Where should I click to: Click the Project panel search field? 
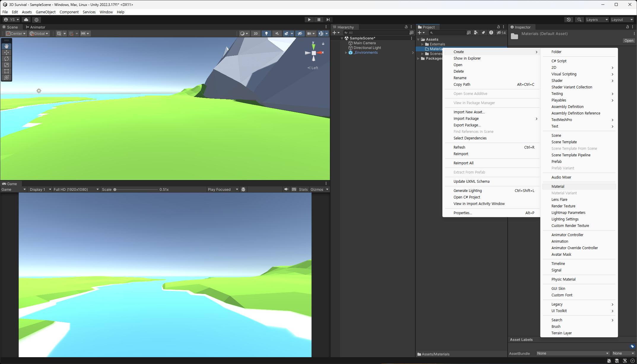tap(448, 33)
